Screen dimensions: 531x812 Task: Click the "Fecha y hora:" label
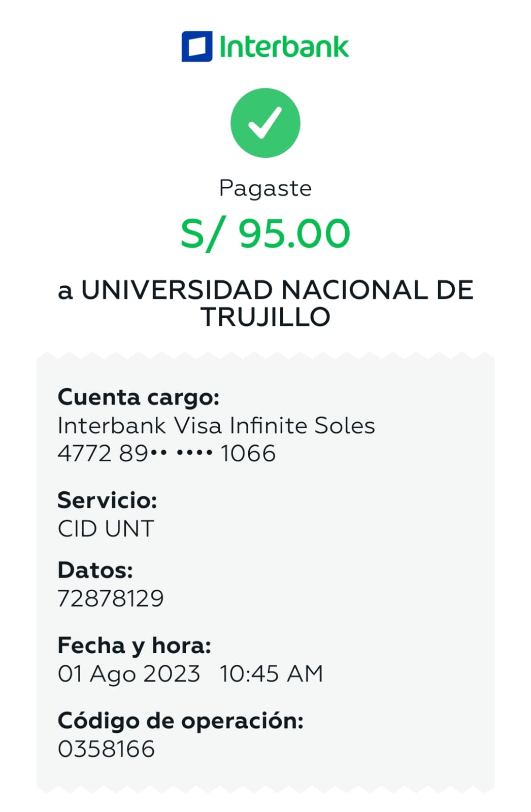[134, 646]
